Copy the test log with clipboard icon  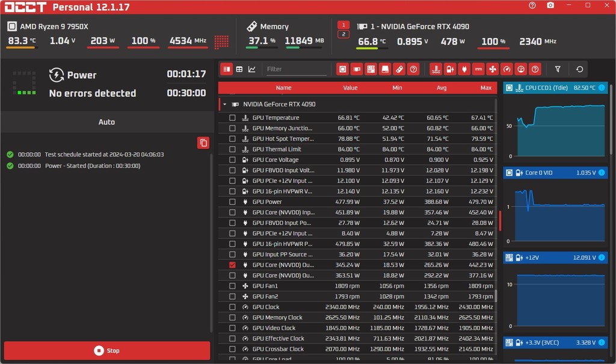pos(203,143)
